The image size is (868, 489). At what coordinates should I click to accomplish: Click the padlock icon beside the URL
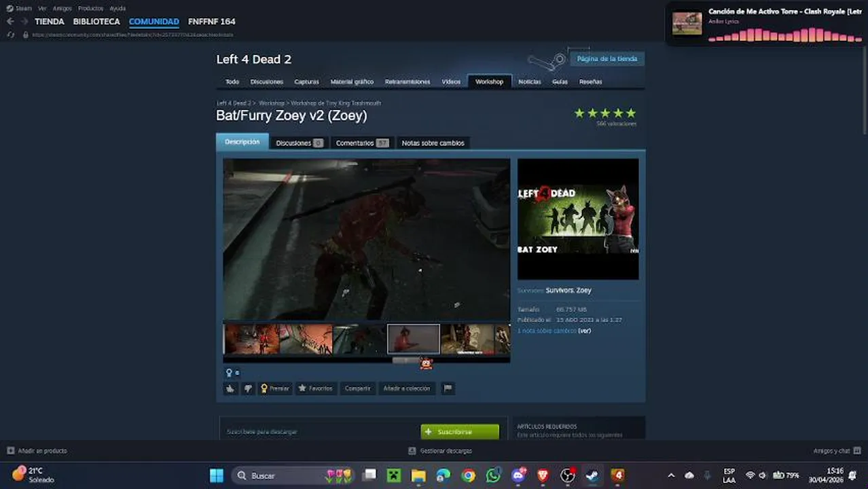pos(26,34)
